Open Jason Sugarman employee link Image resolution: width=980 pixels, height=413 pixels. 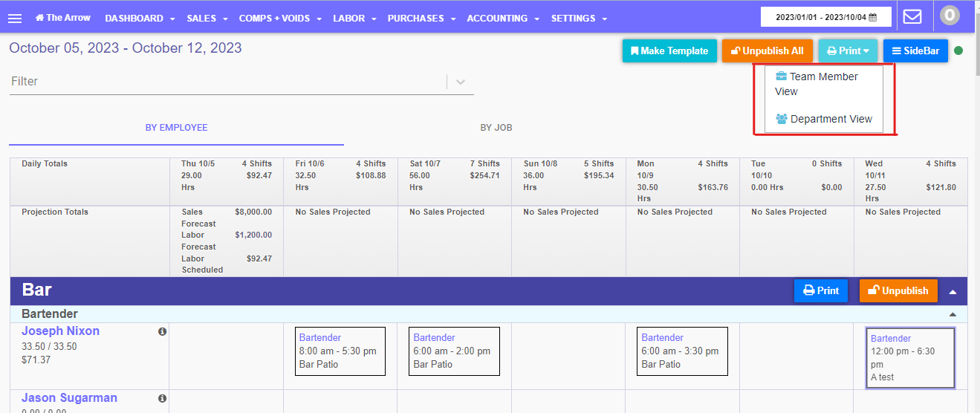(x=69, y=397)
